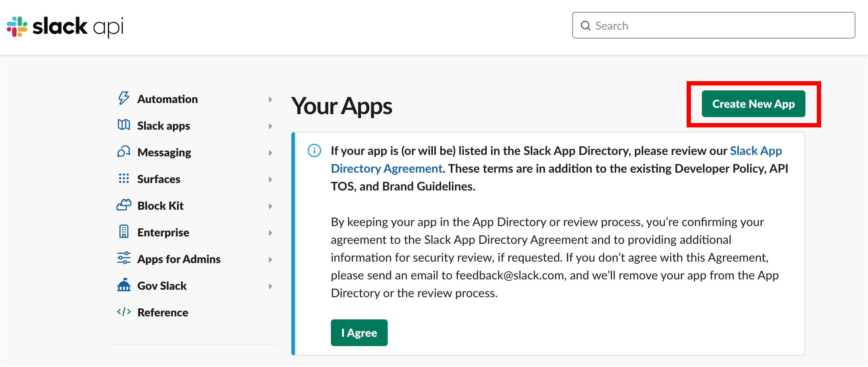The height and width of the screenshot is (367, 868).
Task: Click the Slack apps map icon
Action: [124, 125]
